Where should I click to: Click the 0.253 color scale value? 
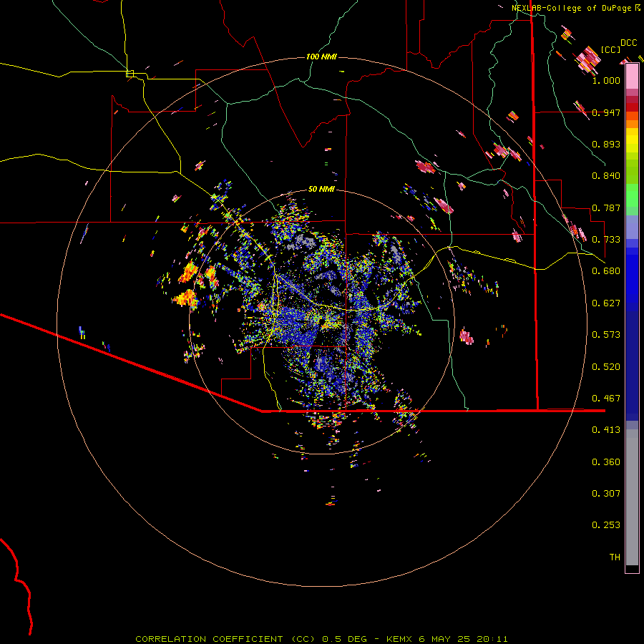pos(606,525)
